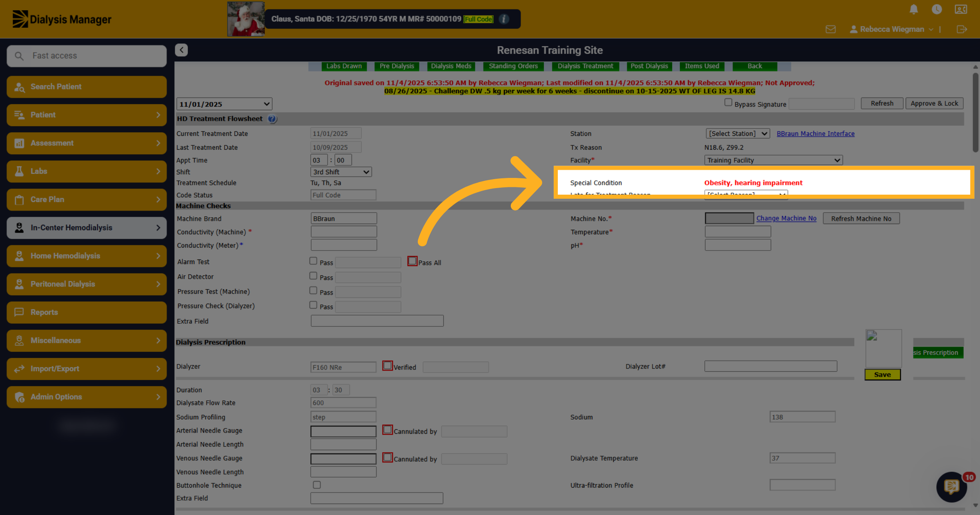
Task: Open HD Treatment Flowsheet help icon
Action: coord(272,119)
